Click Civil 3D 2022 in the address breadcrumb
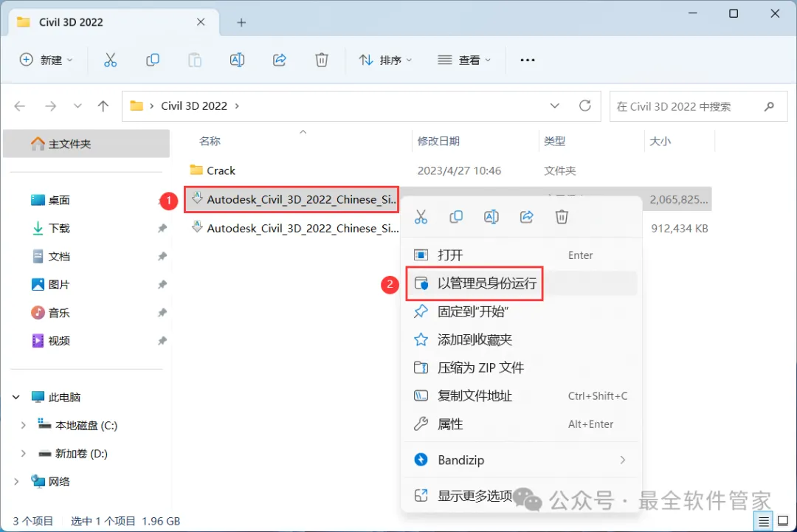The width and height of the screenshot is (797, 532). (x=193, y=106)
